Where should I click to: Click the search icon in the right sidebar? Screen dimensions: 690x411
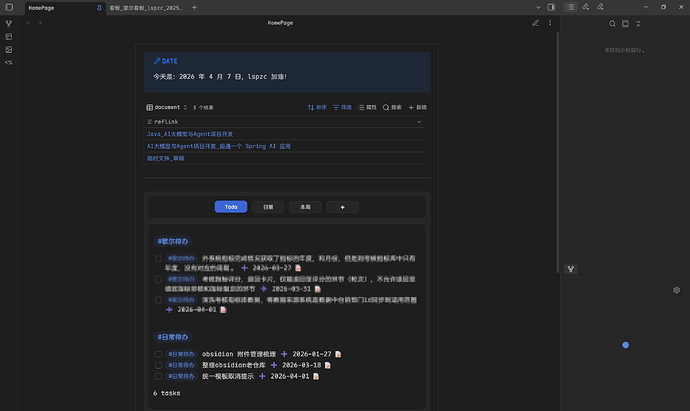point(612,23)
